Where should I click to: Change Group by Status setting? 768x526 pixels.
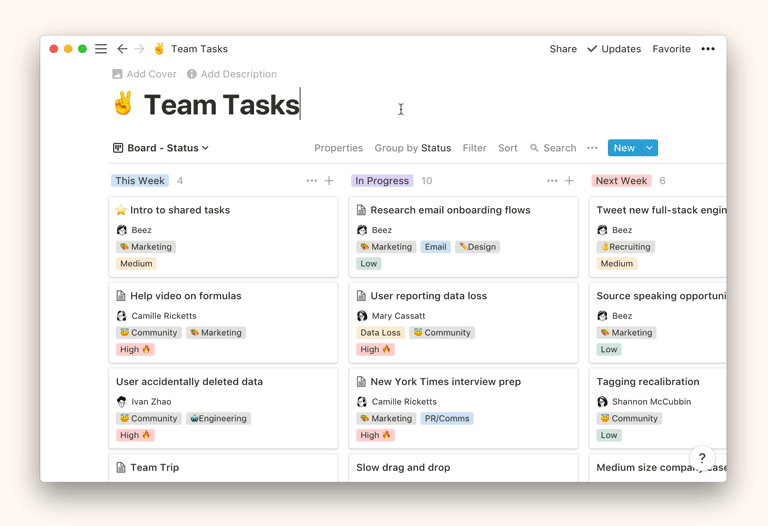412,148
